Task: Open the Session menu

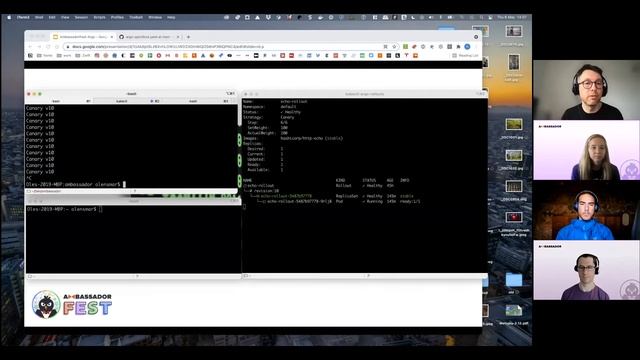Action: 81,18
